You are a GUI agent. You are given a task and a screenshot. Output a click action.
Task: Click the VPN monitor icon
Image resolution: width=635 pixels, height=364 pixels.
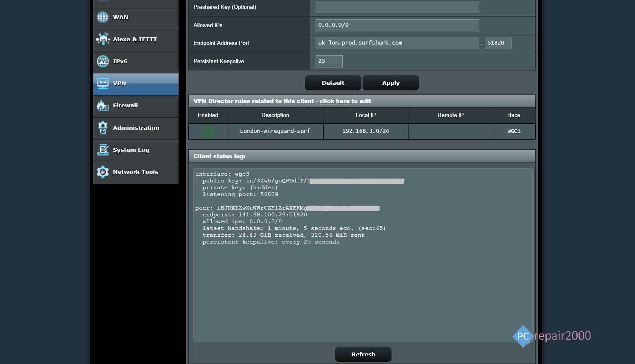(103, 83)
